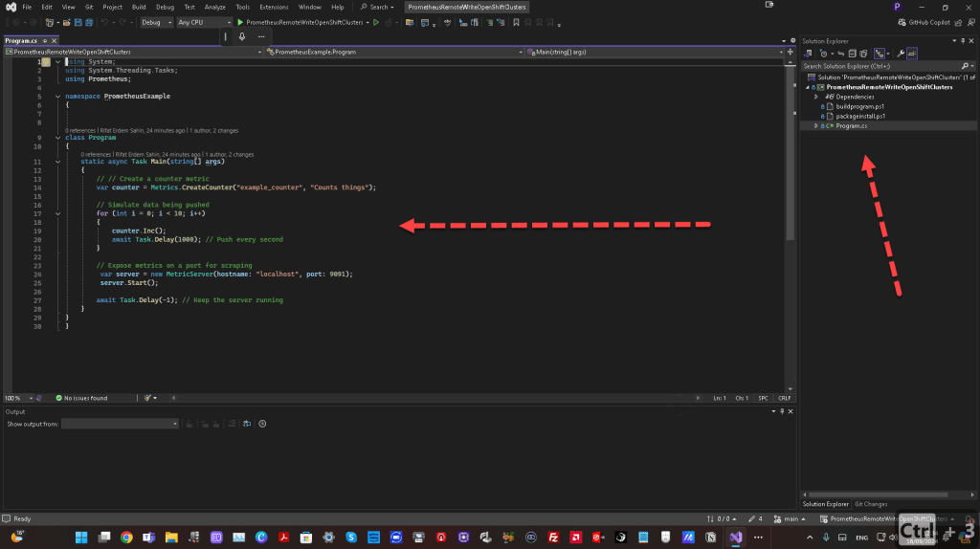The width and height of the screenshot is (980, 549).
Task: Open Google Chrome from the taskbar
Action: (x=126, y=538)
